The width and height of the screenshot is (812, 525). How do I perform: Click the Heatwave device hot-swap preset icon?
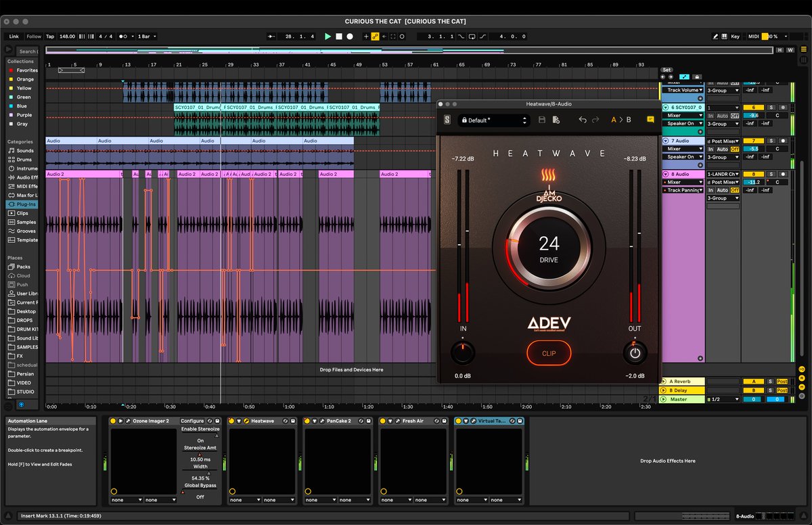click(x=284, y=421)
